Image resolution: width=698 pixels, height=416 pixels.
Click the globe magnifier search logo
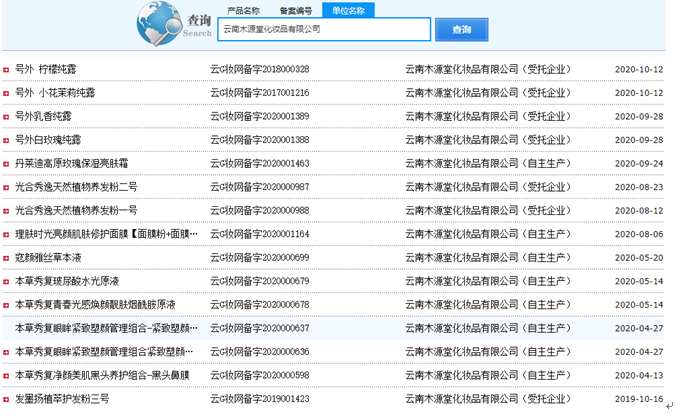point(159,24)
